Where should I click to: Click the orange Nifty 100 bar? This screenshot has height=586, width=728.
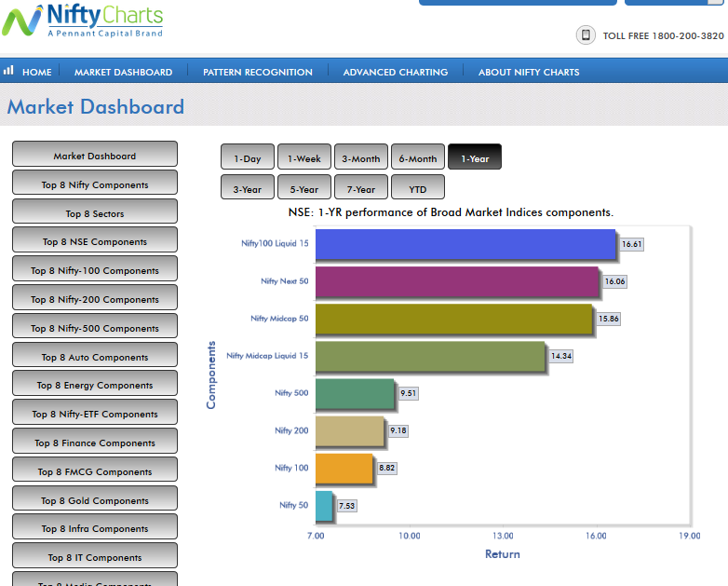tap(344, 469)
